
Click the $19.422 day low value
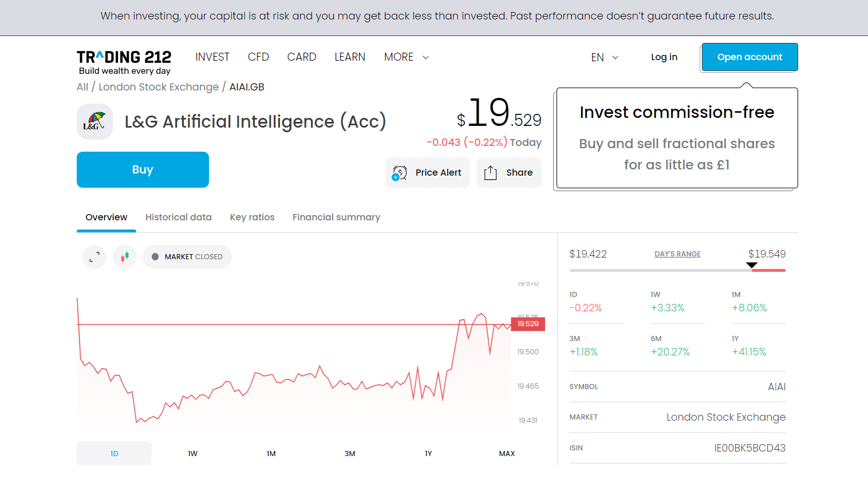(x=588, y=254)
